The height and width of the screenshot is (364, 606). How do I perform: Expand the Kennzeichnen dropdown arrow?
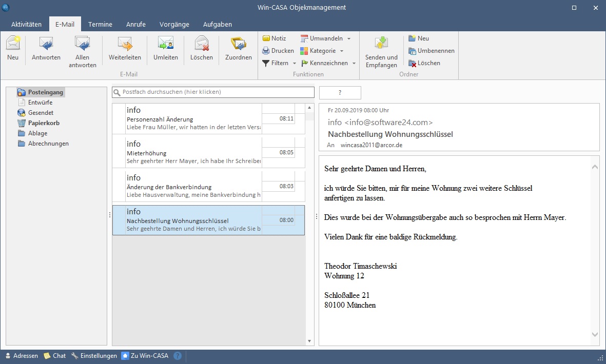click(x=354, y=63)
